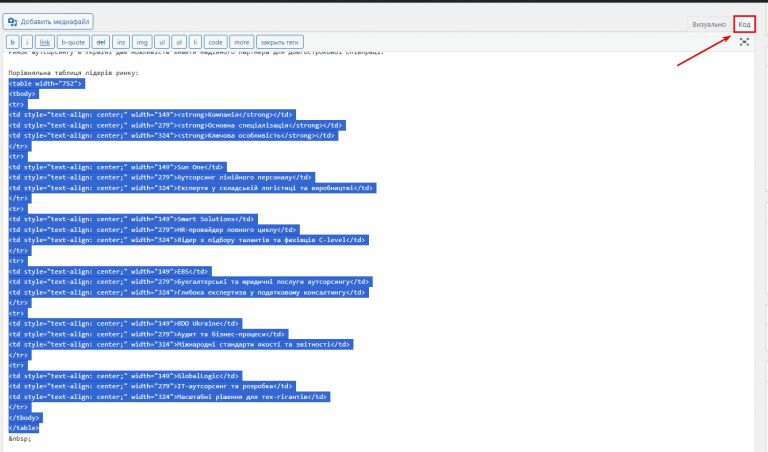This screenshot has width=768, height=452.
Task: Click the Аудит та бізнес-процеси line
Action: pyautogui.click(x=148, y=334)
